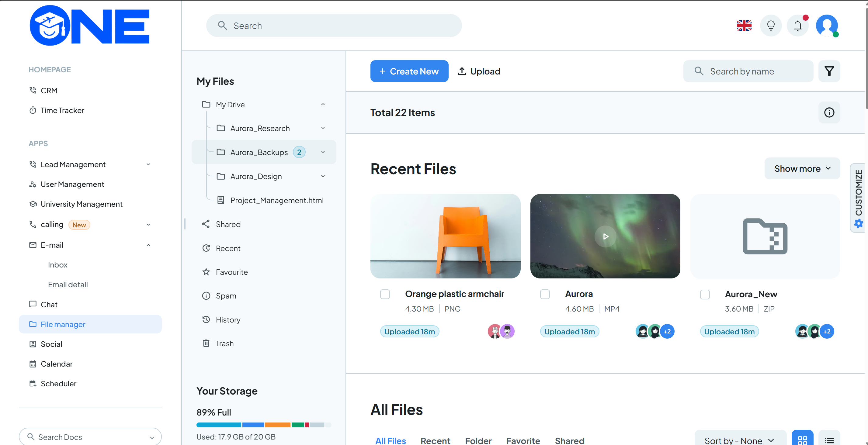Click the Upload button

479,71
